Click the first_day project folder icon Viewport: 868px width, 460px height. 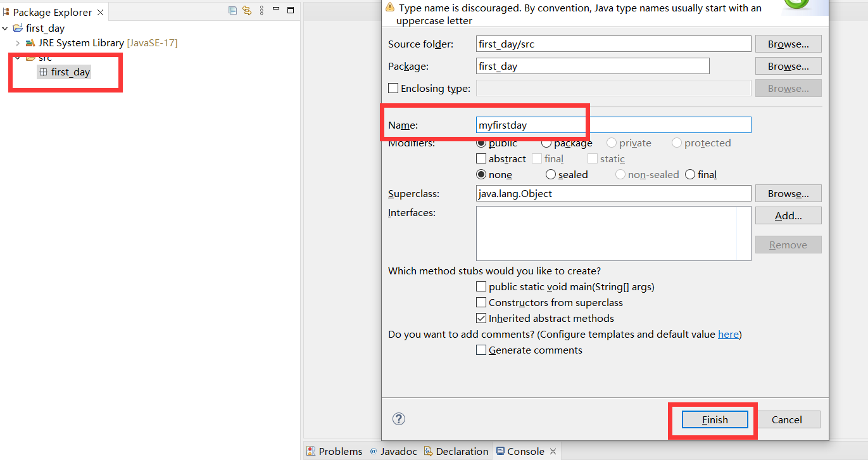pos(18,28)
